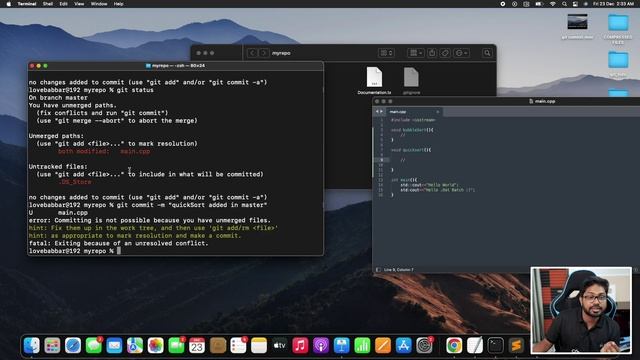Open System Preferences from the Dock
This screenshot has width=640, height=360.
click(424, 345)
